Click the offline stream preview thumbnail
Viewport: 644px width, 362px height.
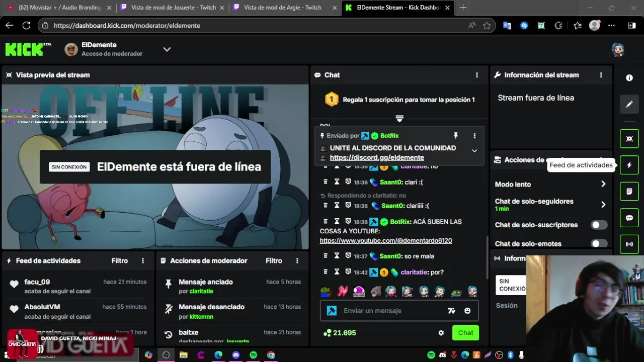tap(155, 167)
